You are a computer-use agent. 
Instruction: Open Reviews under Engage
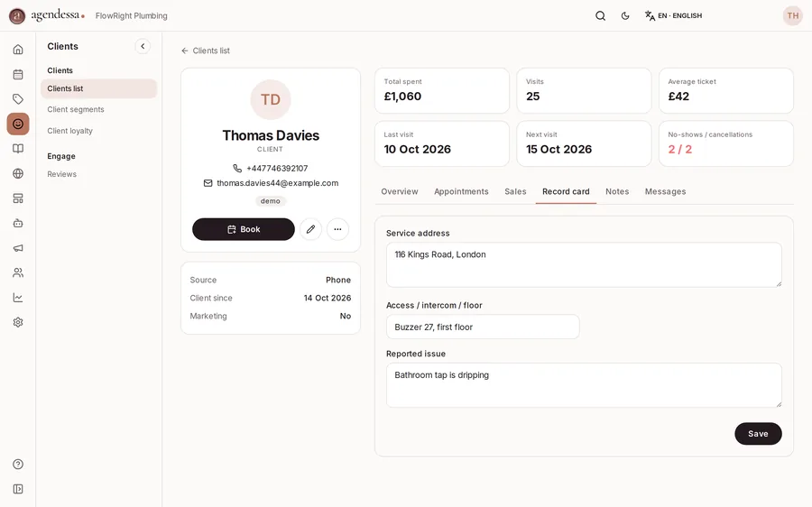[61, 174]
